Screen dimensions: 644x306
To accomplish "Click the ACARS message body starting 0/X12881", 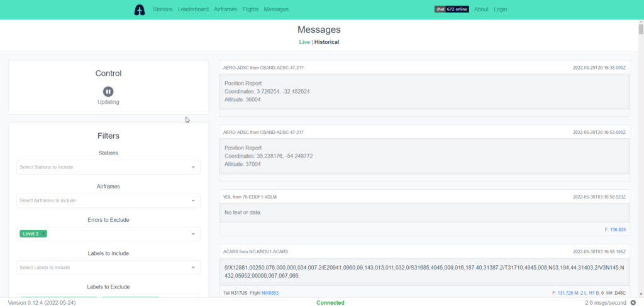I will (425, 272).
